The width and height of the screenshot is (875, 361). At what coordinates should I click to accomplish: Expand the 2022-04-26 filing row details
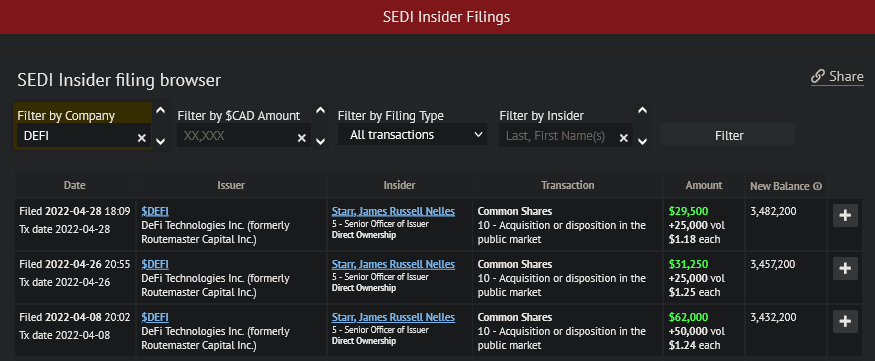point(845,268)
